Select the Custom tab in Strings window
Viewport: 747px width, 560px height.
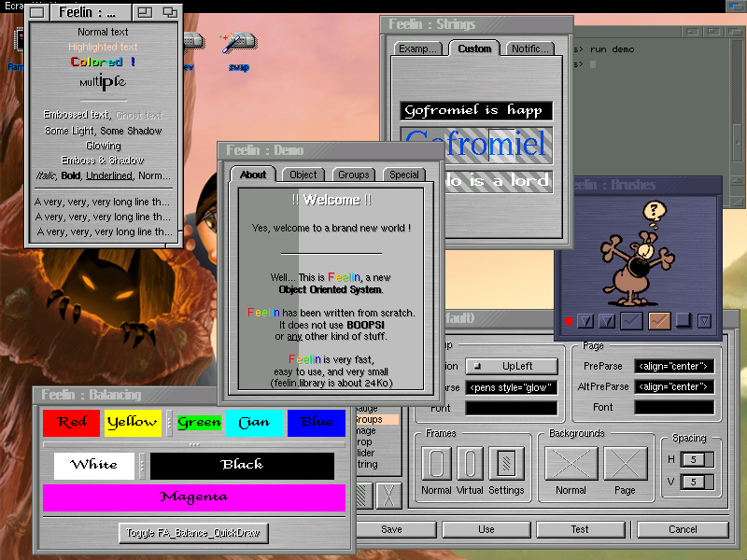point(474,49)
